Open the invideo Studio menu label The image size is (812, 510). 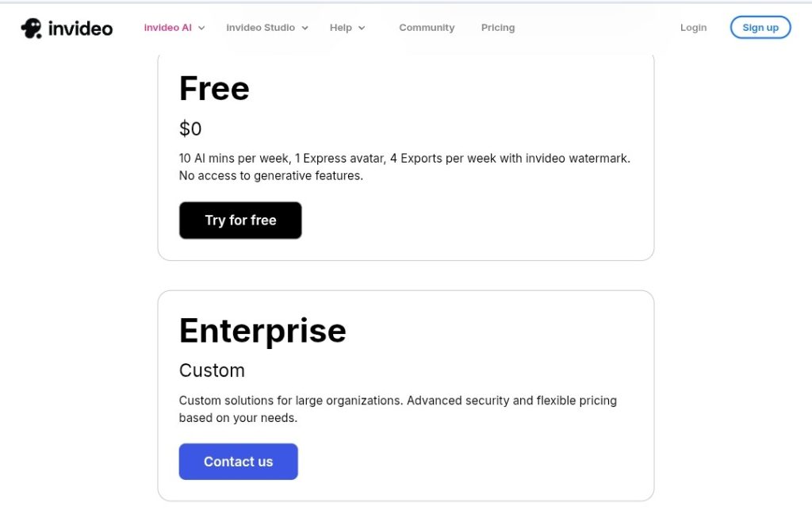tap(260, 28)
